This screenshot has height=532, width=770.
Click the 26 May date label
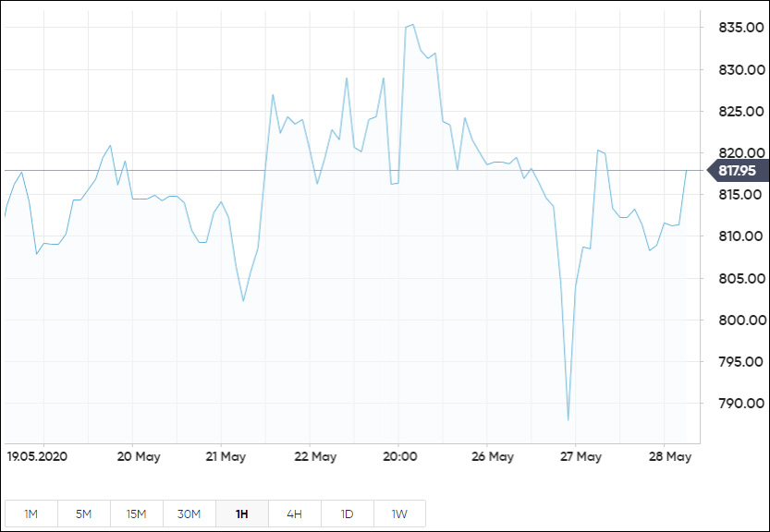click(x=493, y=456)
